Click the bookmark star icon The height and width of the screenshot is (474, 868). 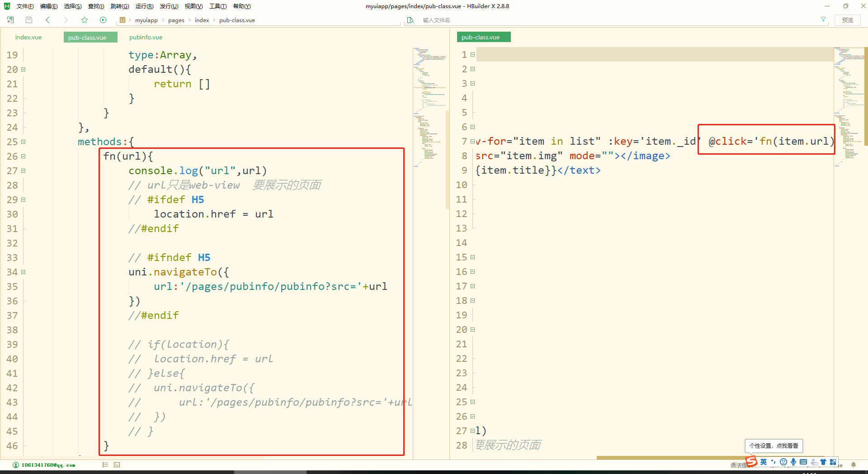click(x=85, y=20)
